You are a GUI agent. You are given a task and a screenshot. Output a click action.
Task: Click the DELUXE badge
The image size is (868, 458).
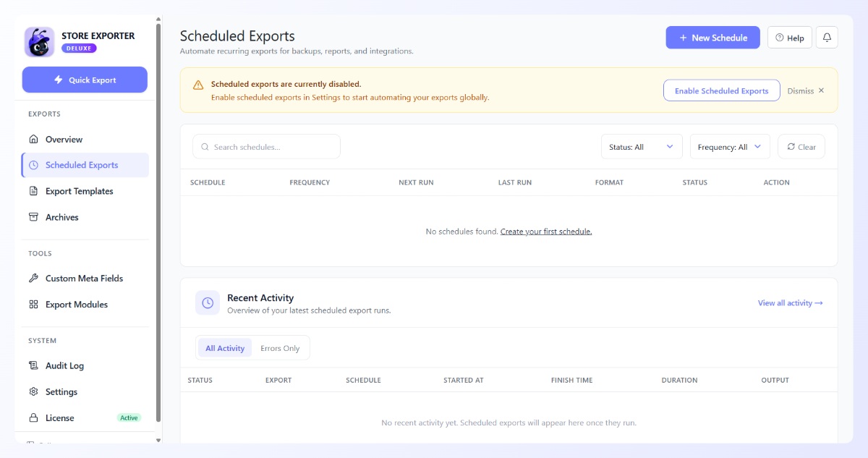79,48
